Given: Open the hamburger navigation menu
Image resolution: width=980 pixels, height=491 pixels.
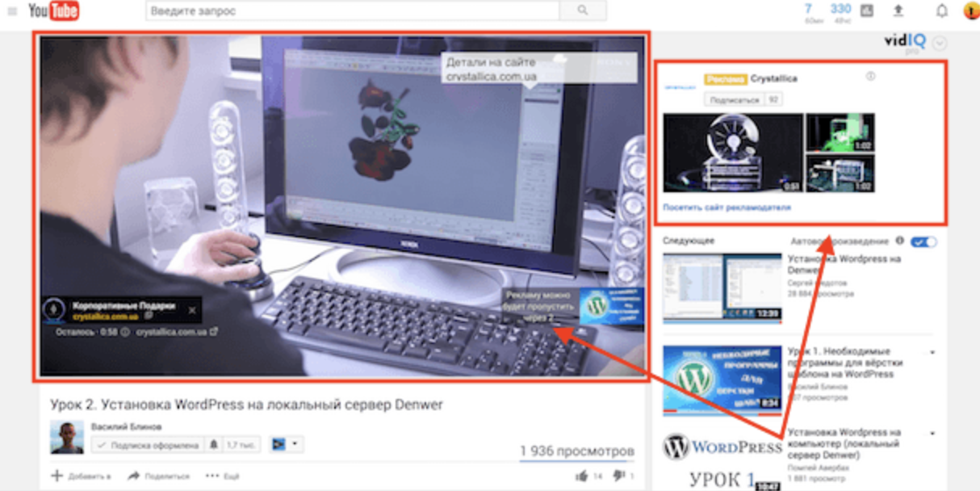Looking at the screenshot, I should (13, 10).
